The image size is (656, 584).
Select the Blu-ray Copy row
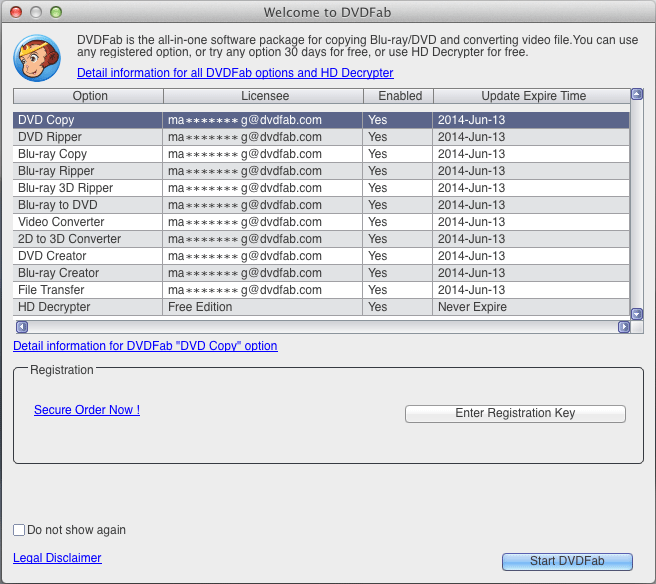(321, 154)
